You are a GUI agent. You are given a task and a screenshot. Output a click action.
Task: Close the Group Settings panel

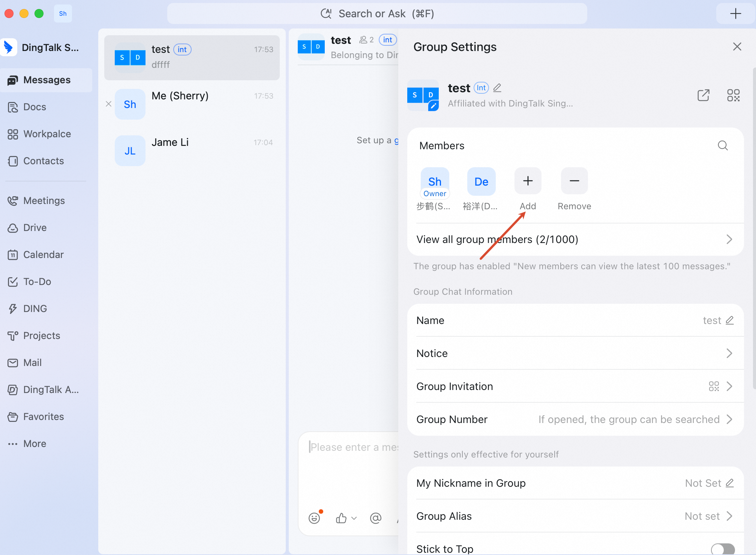point(737,46)
